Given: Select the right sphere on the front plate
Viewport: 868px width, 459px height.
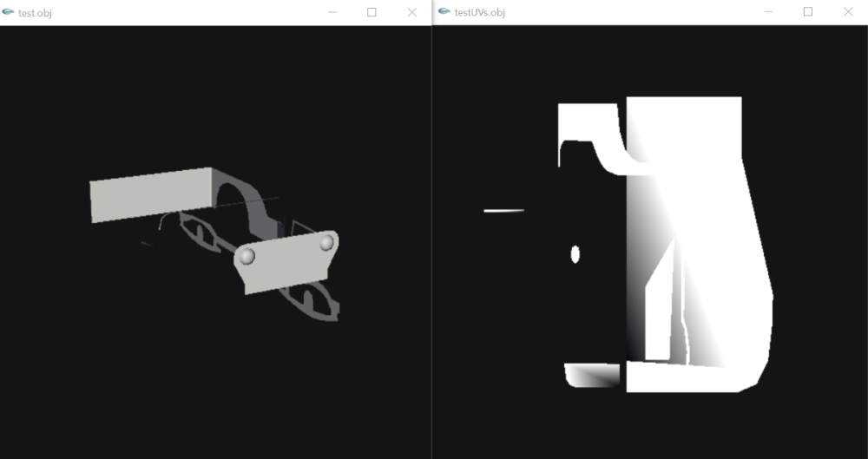Looking at the screenshot, I should (327, 242).
